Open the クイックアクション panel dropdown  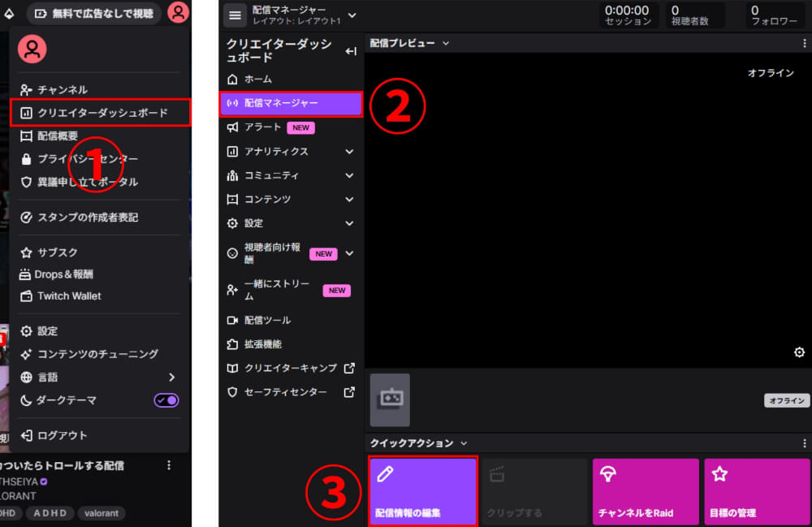(x=464, y=443)
